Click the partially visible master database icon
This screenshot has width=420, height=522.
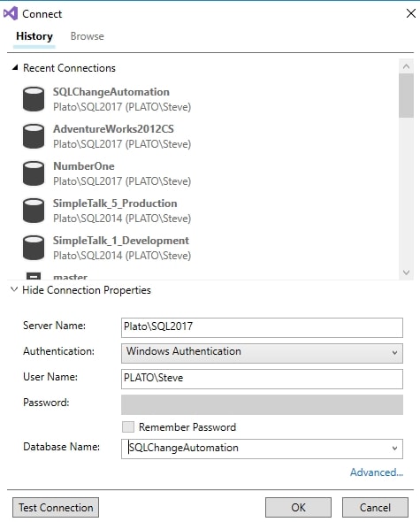click(34, 276)
